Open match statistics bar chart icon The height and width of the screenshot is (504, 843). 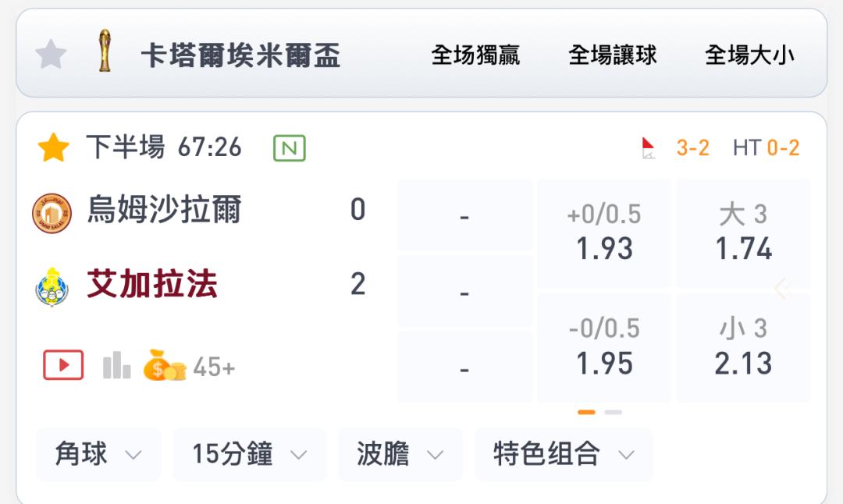tap(116, 365)
